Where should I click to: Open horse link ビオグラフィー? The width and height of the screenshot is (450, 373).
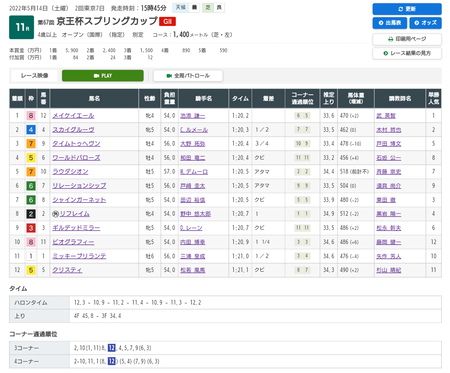[73, 242]
